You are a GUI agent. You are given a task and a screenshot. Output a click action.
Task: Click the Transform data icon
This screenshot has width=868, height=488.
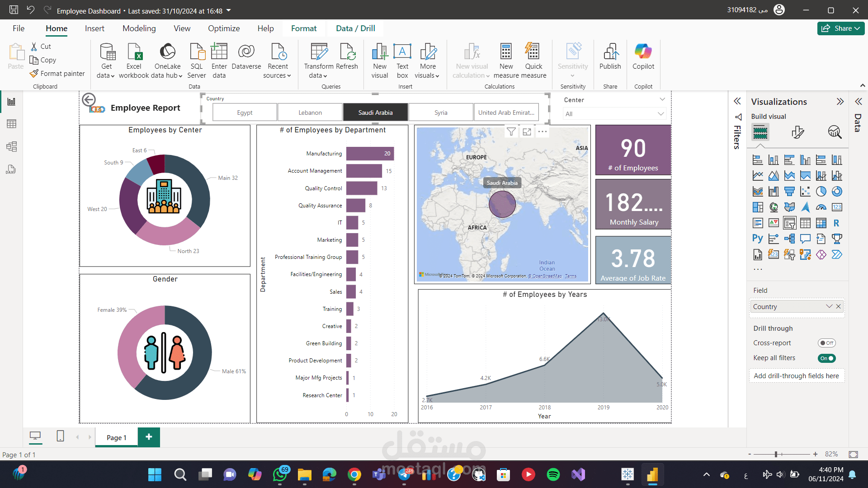point(319,52)
